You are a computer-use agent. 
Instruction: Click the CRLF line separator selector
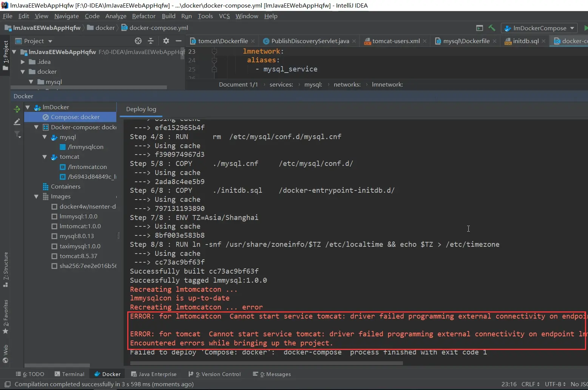pos(530,384)
